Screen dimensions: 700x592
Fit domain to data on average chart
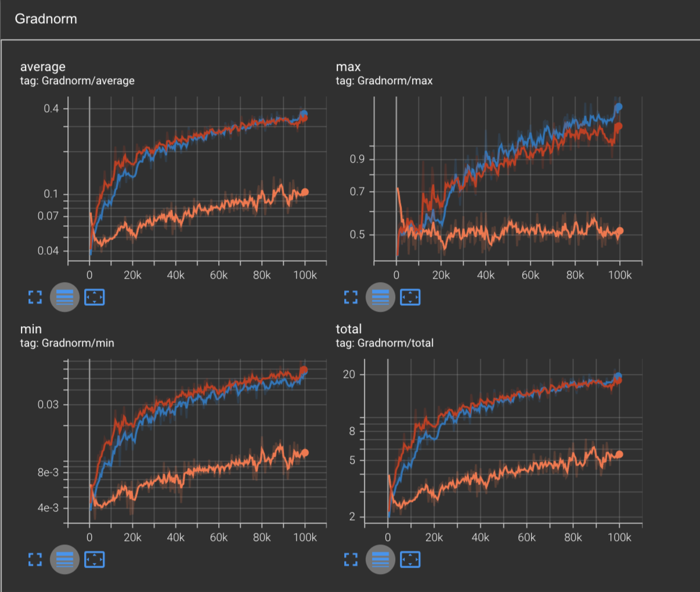[94, 297]
